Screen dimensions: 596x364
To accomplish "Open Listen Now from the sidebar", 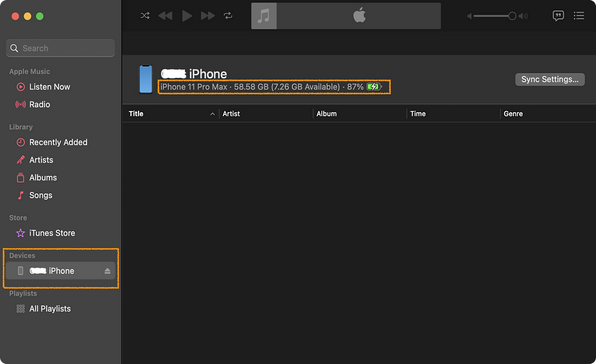I will 49,86.
